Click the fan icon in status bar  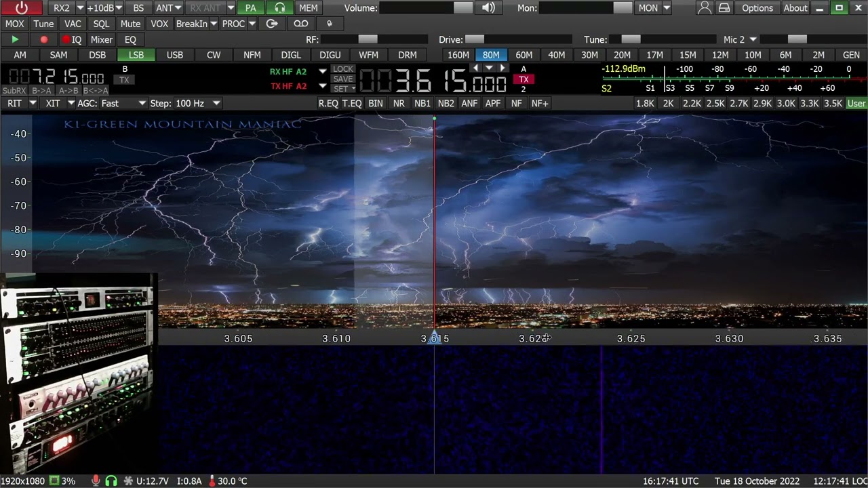point(128,481)
